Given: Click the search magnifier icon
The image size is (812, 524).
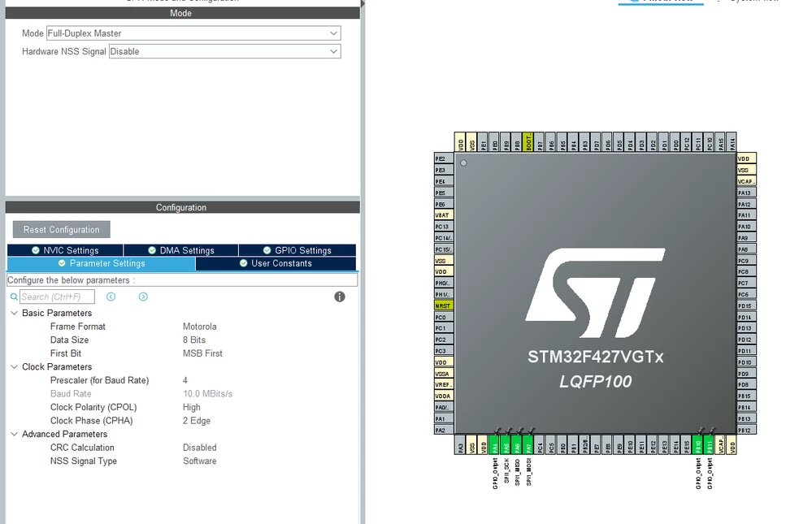Looking at the screenshot, I should click(14, 297).
